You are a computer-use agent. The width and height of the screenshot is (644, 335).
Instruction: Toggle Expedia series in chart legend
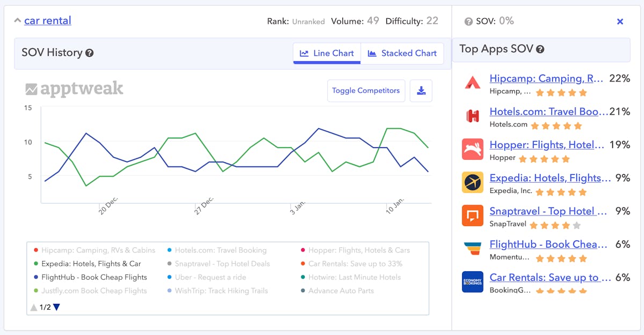(91, 264)
